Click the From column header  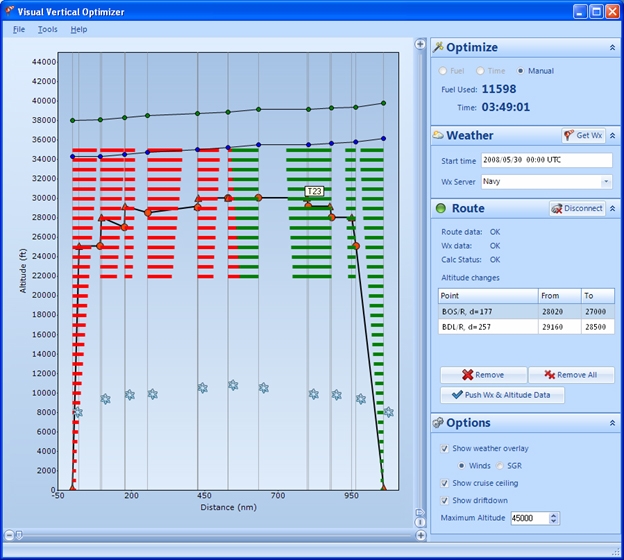tap(560, 296)
